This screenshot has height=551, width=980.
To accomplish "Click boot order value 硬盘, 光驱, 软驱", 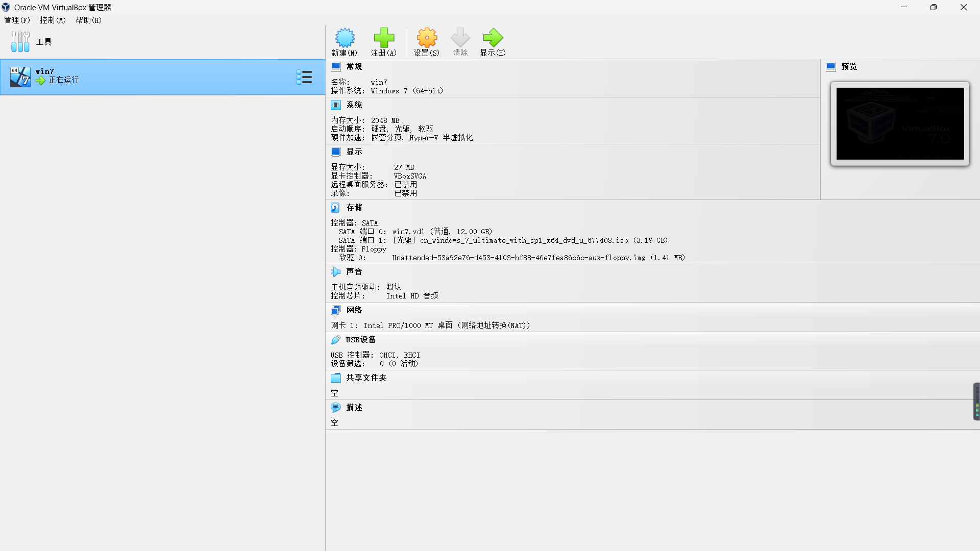I will [x=402, y=129].
